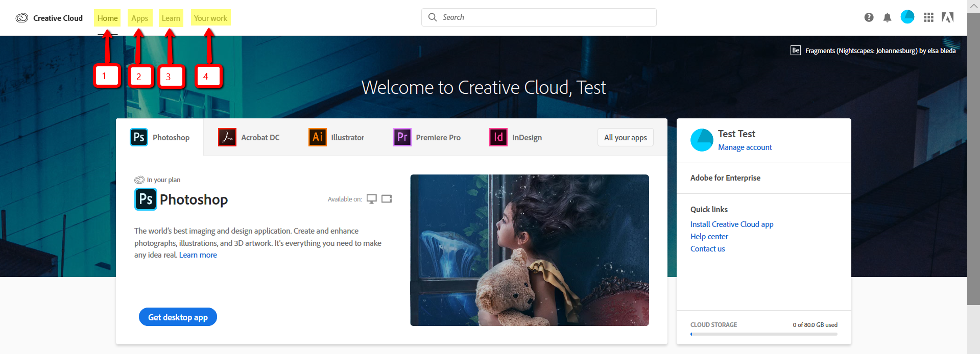980x354 pixels.
Task: Click the desktop availability monitor icon
Action: click(372, 199)
